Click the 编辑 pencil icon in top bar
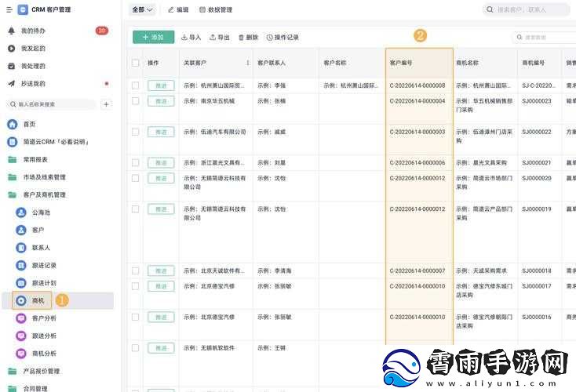 (171, 10)
